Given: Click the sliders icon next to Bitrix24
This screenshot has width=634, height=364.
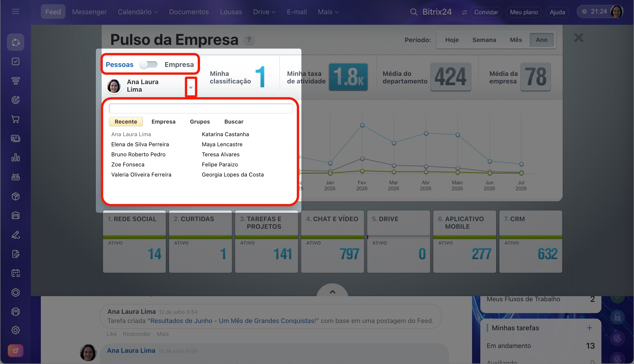Looking at the screenshot, I should click(x=464, y=12).
